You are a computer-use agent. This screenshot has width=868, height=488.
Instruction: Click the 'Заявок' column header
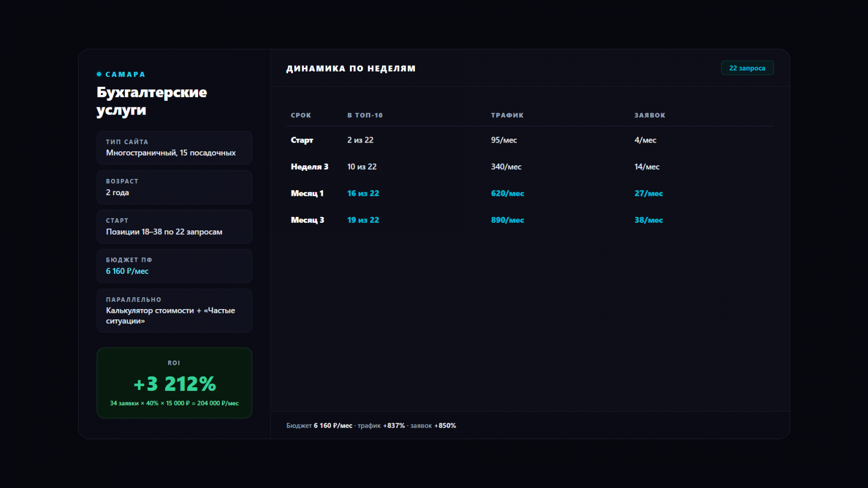point(649,115)
